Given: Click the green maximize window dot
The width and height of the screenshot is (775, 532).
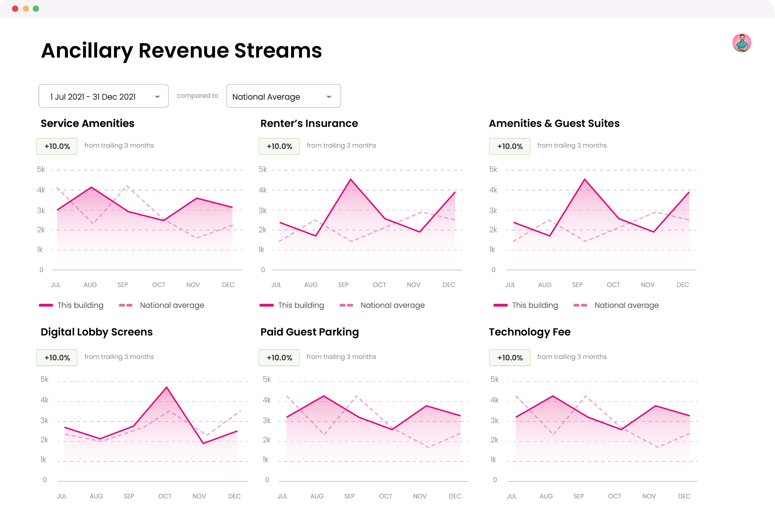Looking at the screenshot, I should click(36, 9).
